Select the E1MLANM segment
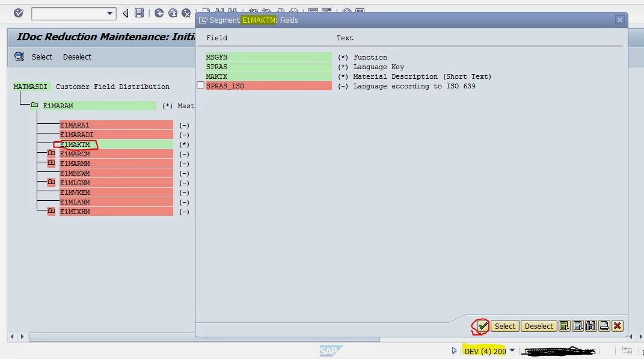Viewport: 644px width, 359px height. click(116, 202)
